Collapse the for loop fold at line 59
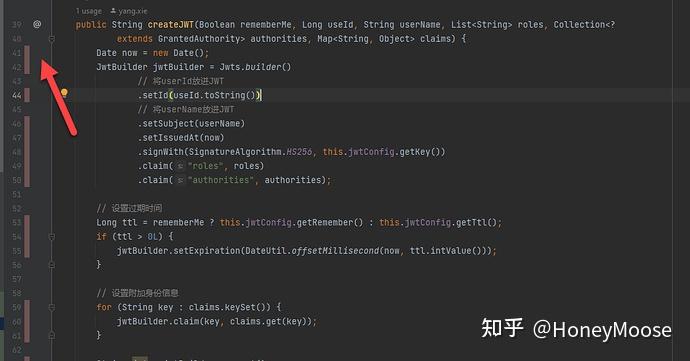690x361 pixels. tap(51, 307)
